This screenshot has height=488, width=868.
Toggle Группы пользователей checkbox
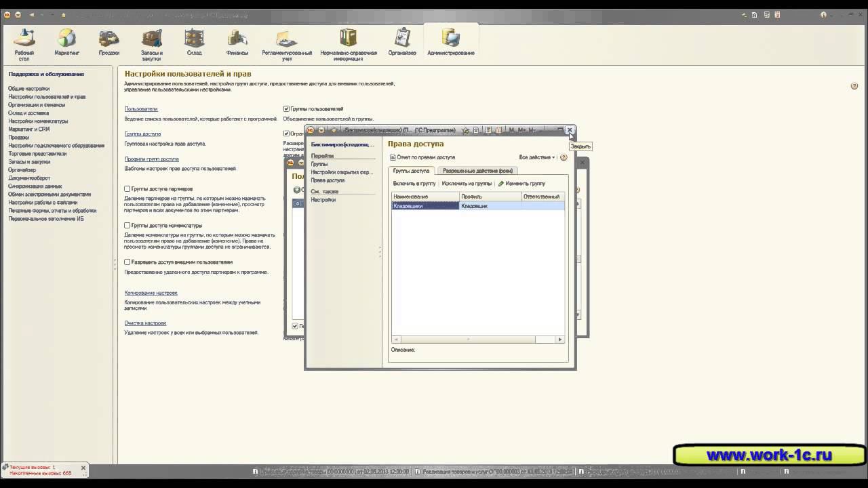(x=286, y=108)
